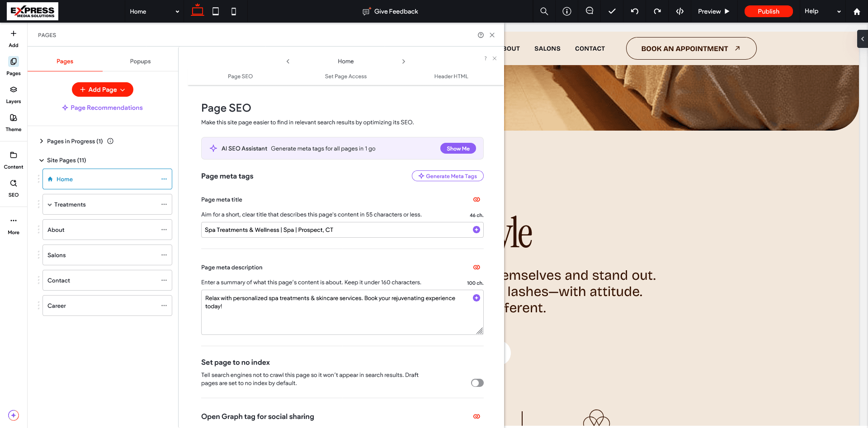868x428 pixels.
Task: Open the Header HTML tab
Action: (x=451, y=76)
